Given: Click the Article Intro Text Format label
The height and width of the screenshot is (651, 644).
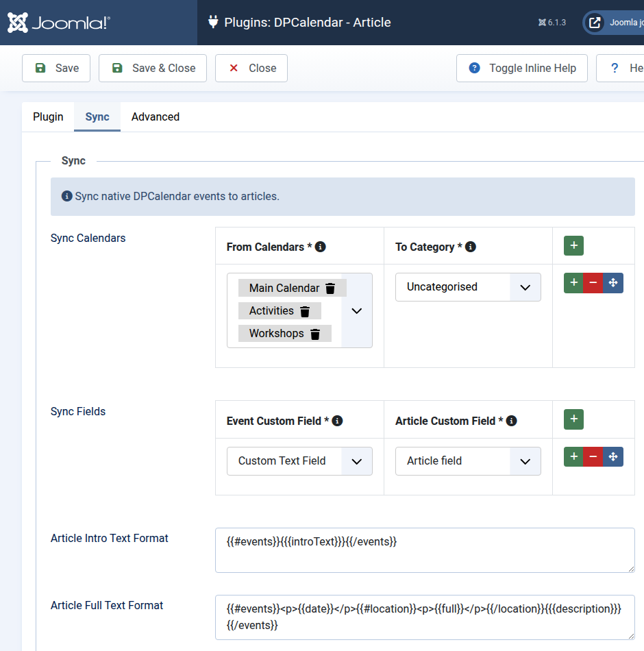Looking at the screenshot, I should point(109,539).
